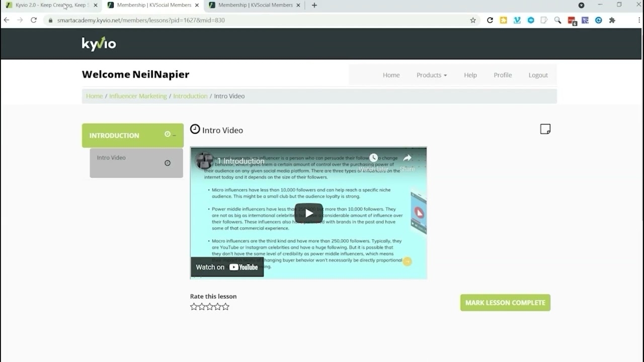Rate the lesson three stars

coord(210,307)
